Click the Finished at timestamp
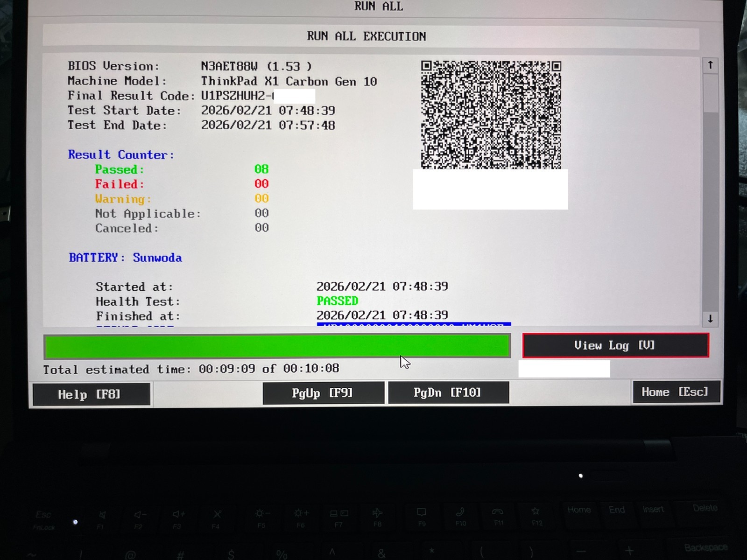 point(382,315)
